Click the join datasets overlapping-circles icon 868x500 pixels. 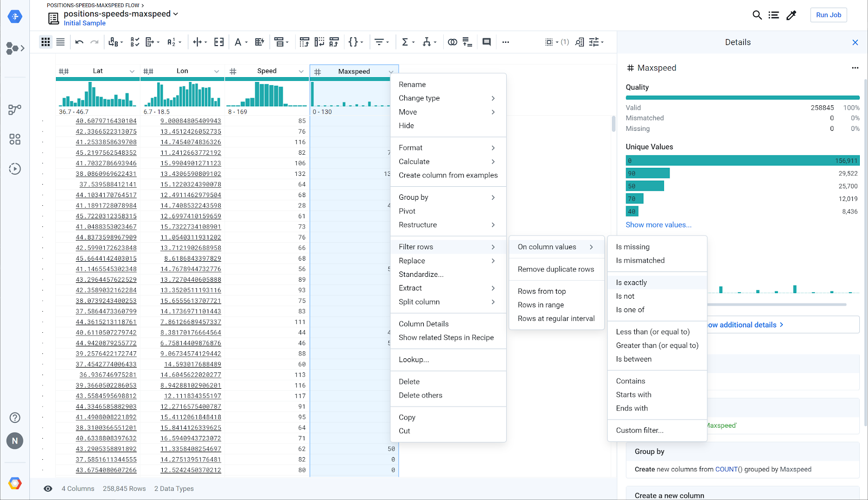[452, 42]
